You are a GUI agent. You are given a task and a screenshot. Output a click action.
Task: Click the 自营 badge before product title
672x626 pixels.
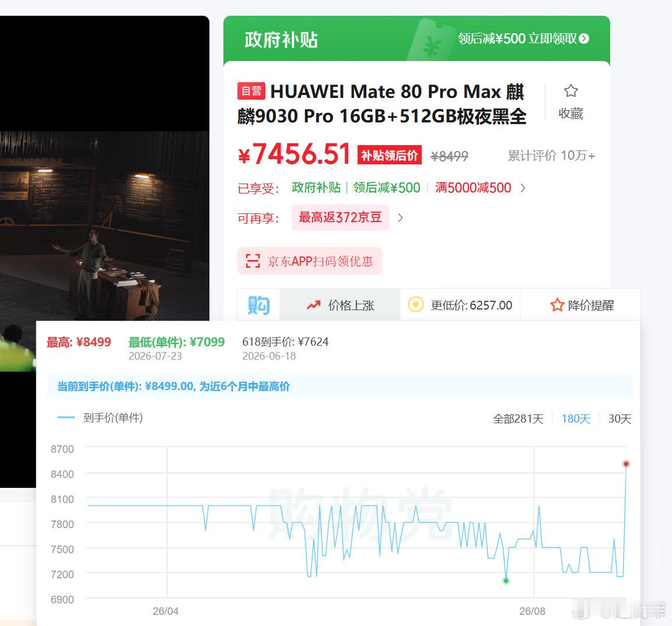(251, 91)
